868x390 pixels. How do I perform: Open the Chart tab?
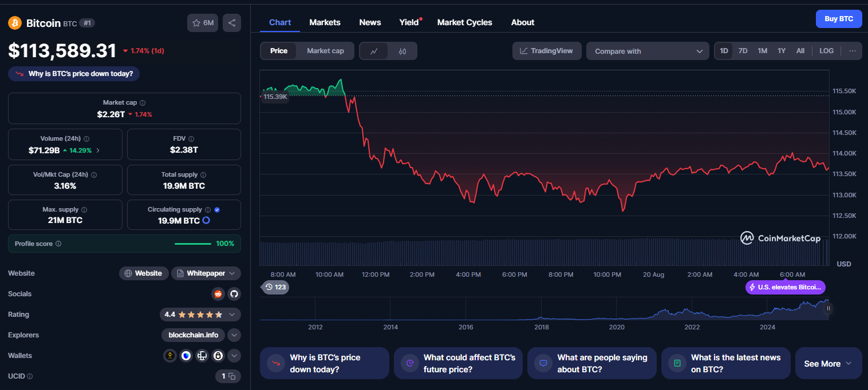click(280, 22)
